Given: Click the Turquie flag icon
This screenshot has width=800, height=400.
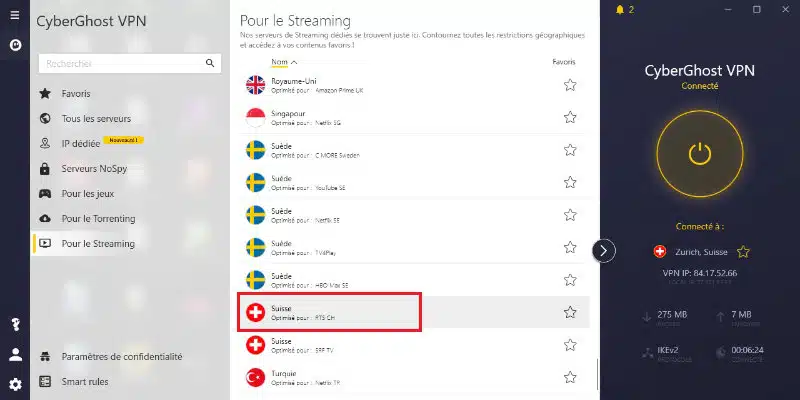Looking at the screenshot, I should [x=256, y=378].
